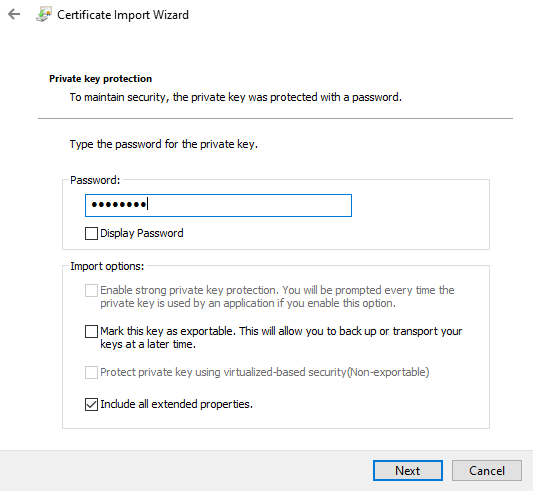Click the Cancel button
The image size is (533, 491).
(x=487, y=471)
